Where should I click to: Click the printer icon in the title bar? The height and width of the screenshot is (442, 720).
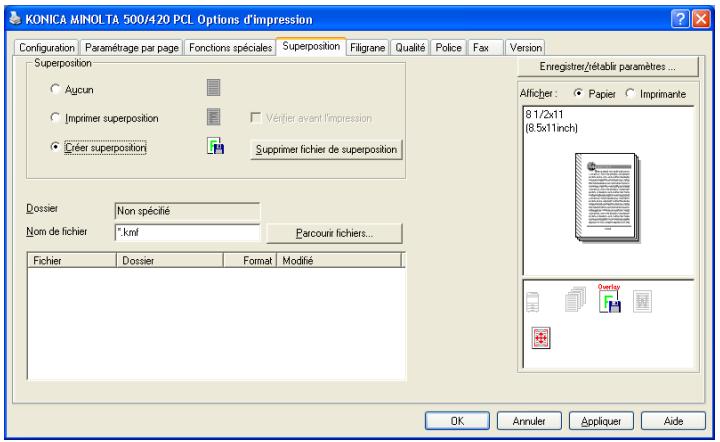coord(15,19)
